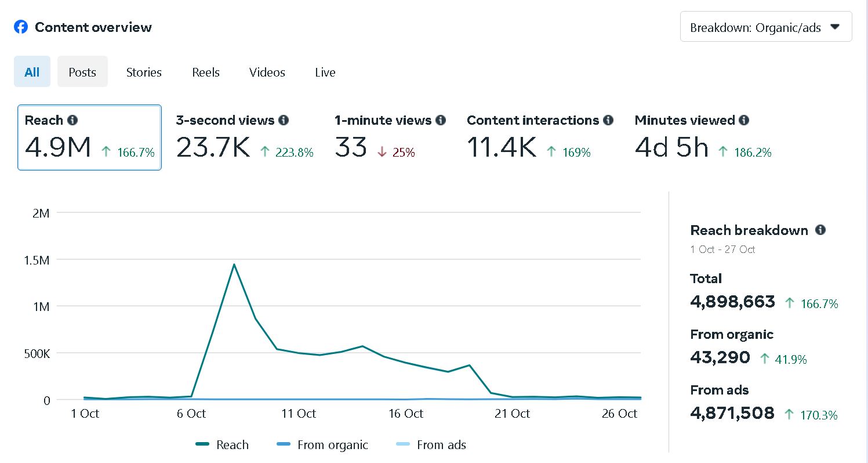Viewport: 868px width, 463px height.
Task: Click info icon beside 1-minute views
Action: click(441, 120)
